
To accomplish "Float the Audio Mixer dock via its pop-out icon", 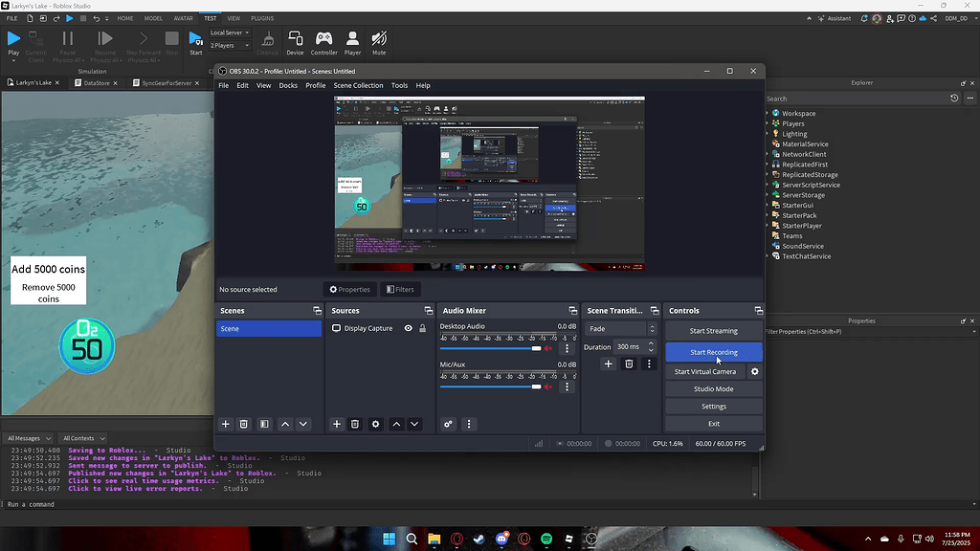I will coord(572,311).
